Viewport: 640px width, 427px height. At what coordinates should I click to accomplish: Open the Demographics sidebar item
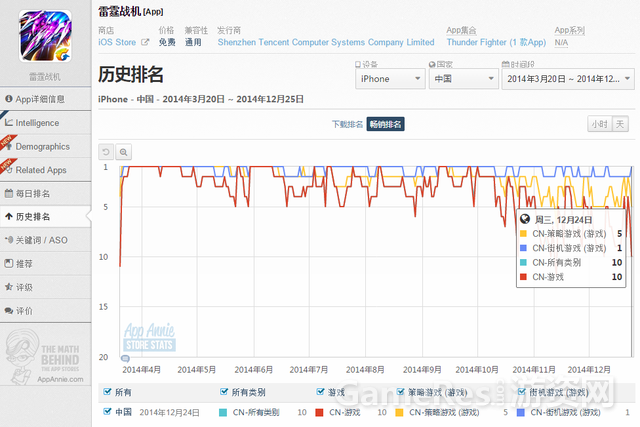[x=45, y=146]
